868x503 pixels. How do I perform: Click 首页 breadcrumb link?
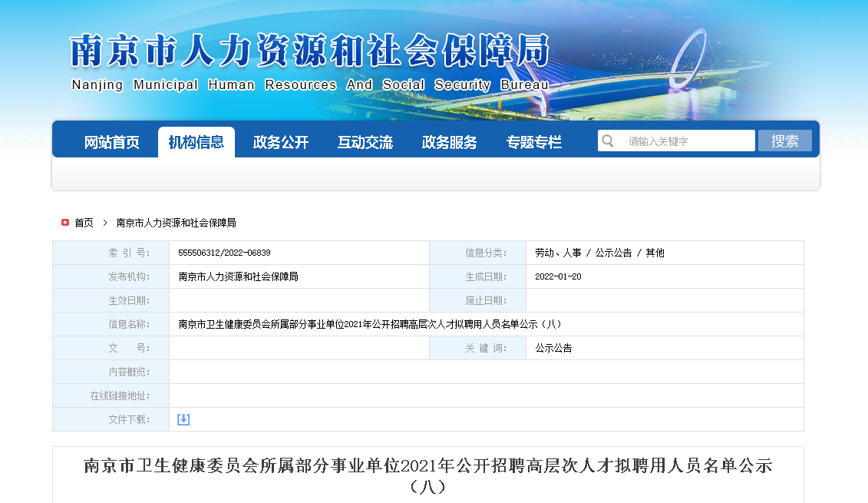tap(84, 223)
